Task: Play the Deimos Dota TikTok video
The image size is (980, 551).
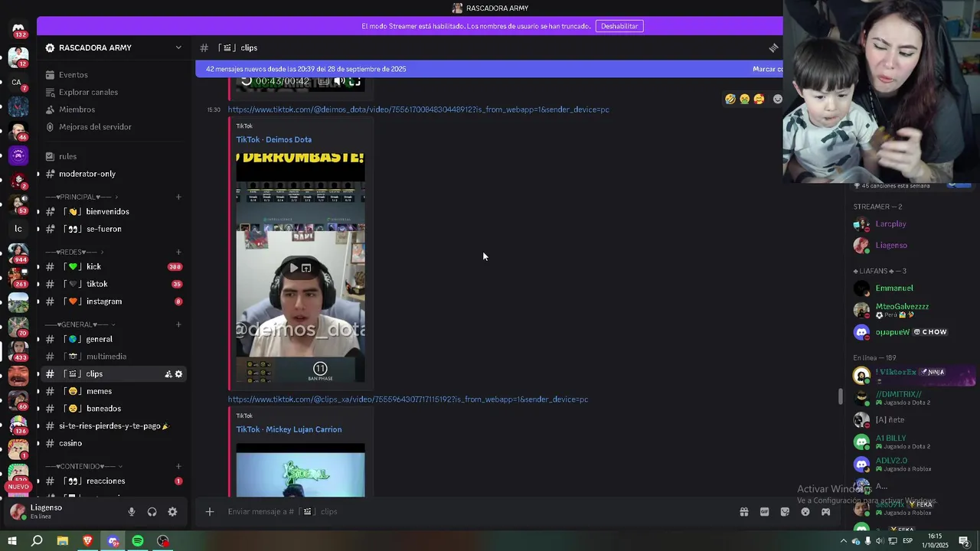Action: tap(293, 268)
